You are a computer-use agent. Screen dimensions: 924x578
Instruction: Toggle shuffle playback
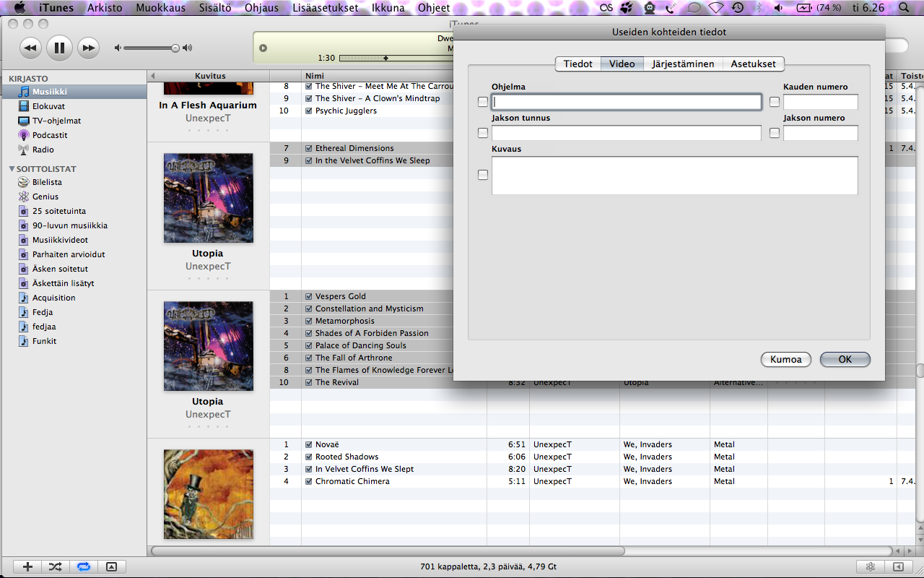click(56, 567)
